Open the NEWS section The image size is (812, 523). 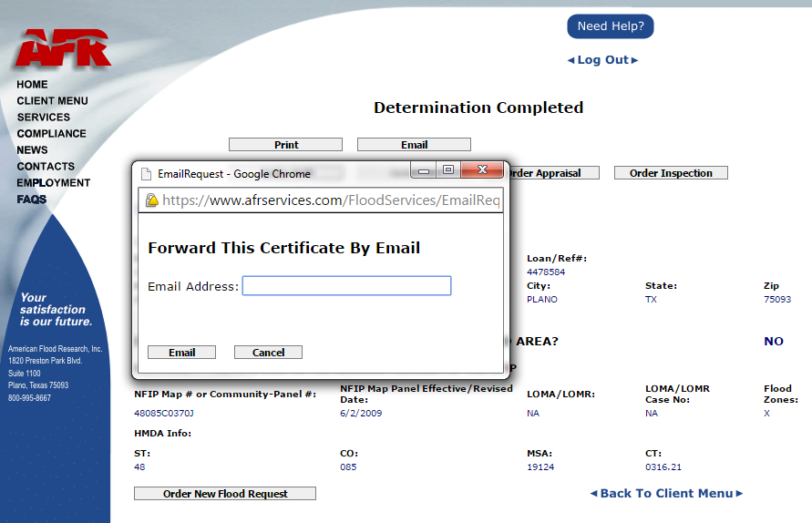[x=32, y=150]
